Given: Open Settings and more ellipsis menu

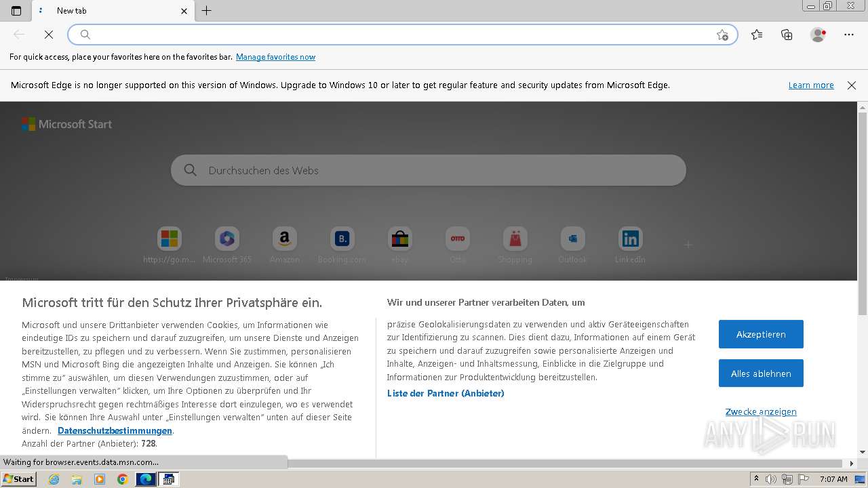Looking at the screenshot, I should point(849,35).
